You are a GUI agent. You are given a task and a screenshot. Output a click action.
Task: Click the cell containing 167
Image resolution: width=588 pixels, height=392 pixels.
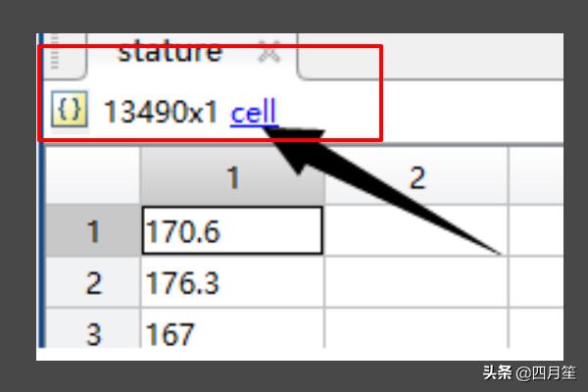click(232, 333)
